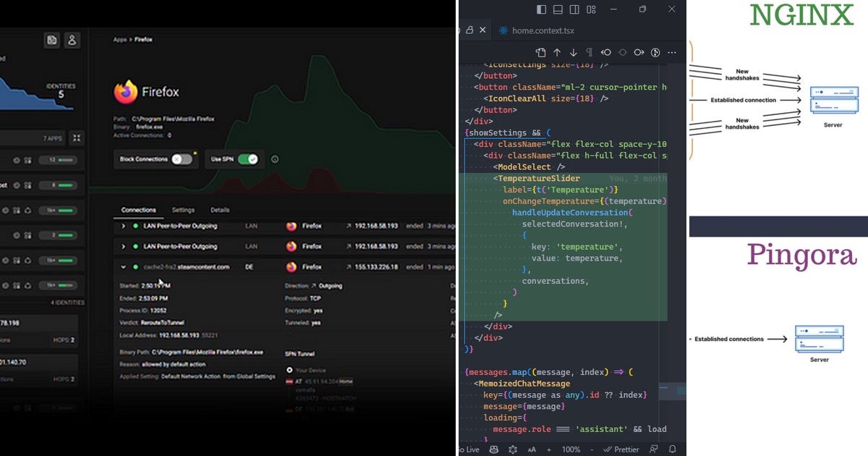Open the Details tab
This screenshot has height=456, width=868.
(220, 210)
